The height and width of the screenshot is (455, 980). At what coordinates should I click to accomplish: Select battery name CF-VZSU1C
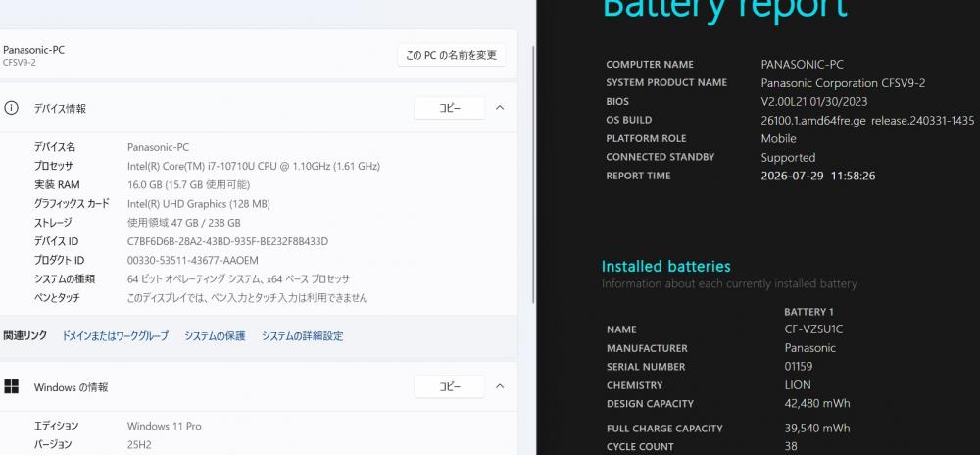813,329
